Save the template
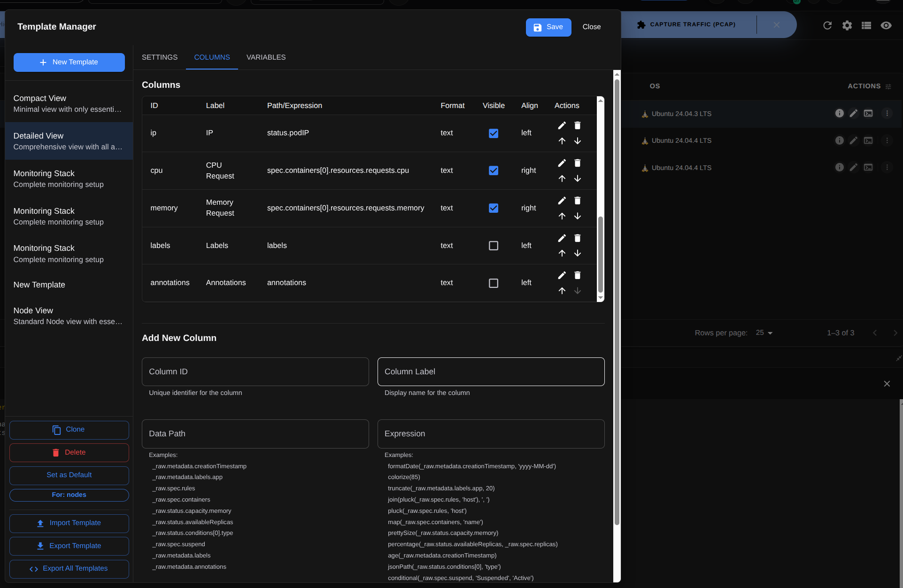903x588 pixels. pyautogui.click(x=548, y=27)
